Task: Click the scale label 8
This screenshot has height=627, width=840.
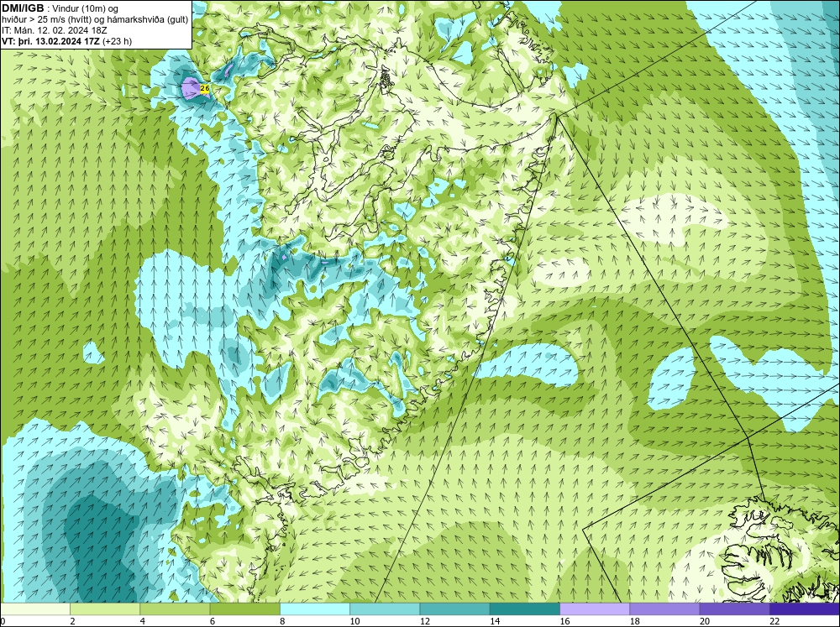Action: [282, 621]
